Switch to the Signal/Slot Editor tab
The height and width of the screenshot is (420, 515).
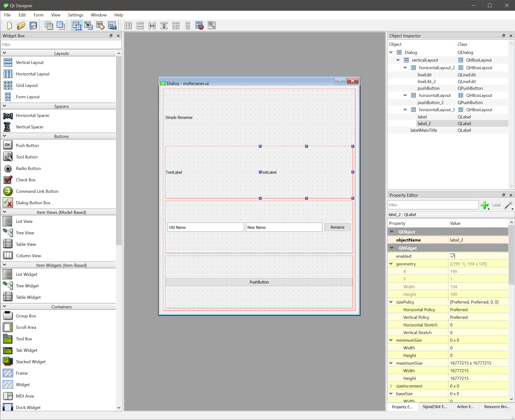[x=434, y=407]
